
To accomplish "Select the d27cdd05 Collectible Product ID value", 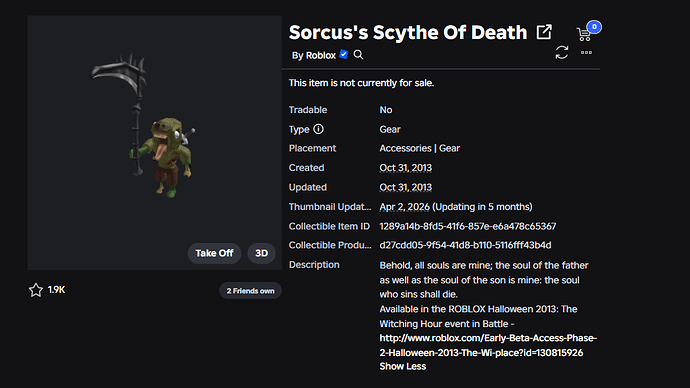I will point(465,245).
